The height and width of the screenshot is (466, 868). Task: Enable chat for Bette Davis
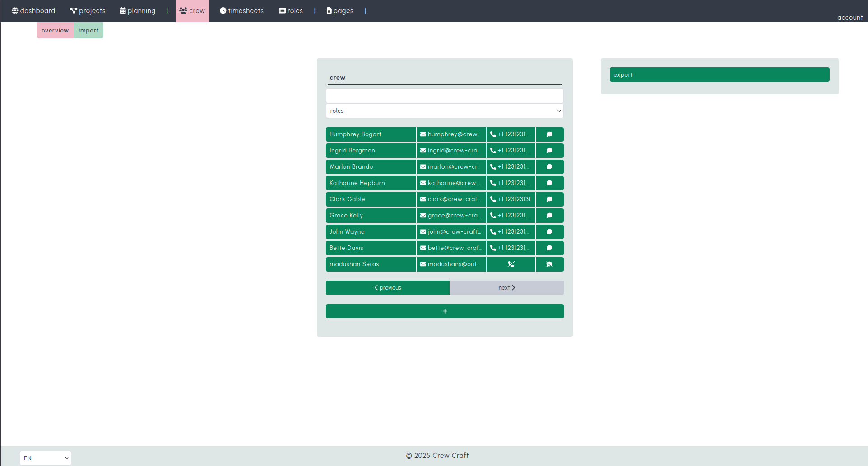549,248
